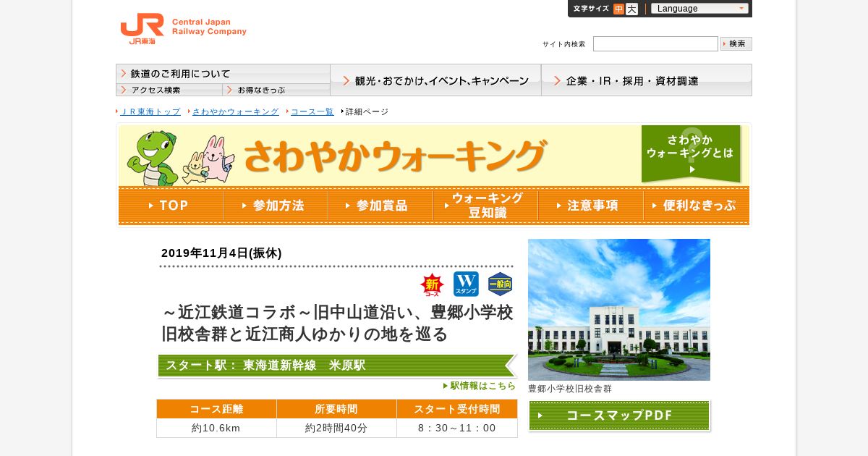
Task: Open お得なきっぷ submenu item
Action: point(276,90)
